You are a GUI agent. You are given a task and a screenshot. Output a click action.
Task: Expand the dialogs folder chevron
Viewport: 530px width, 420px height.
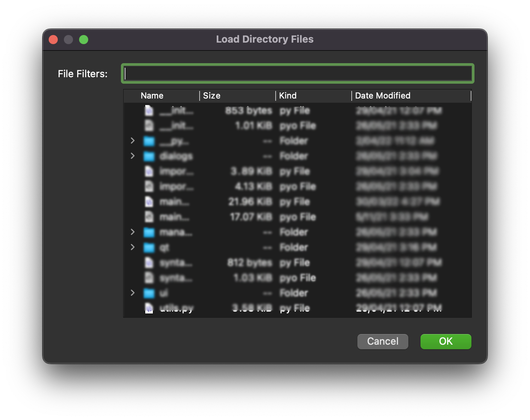pyautogui.click(x=133, y=156)
